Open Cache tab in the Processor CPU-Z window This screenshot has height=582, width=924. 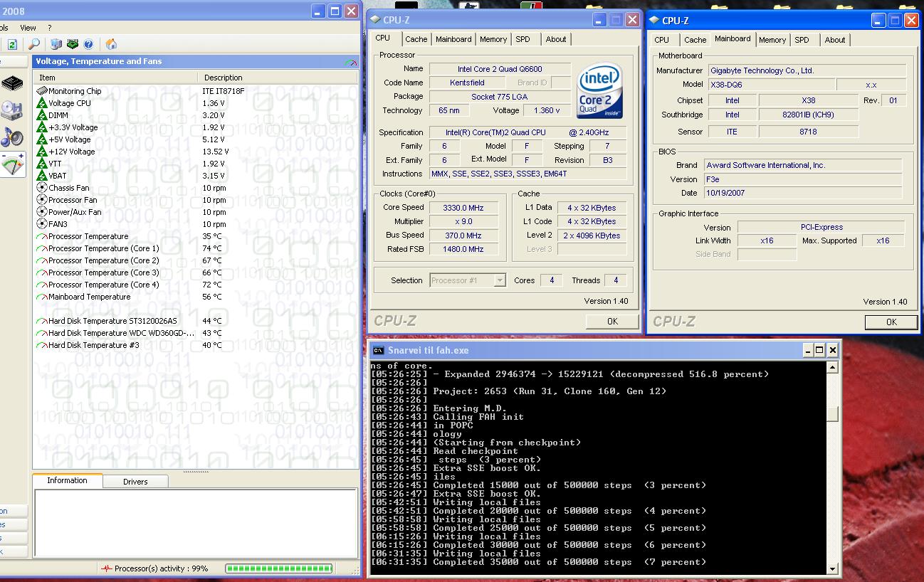pos(416,40)
